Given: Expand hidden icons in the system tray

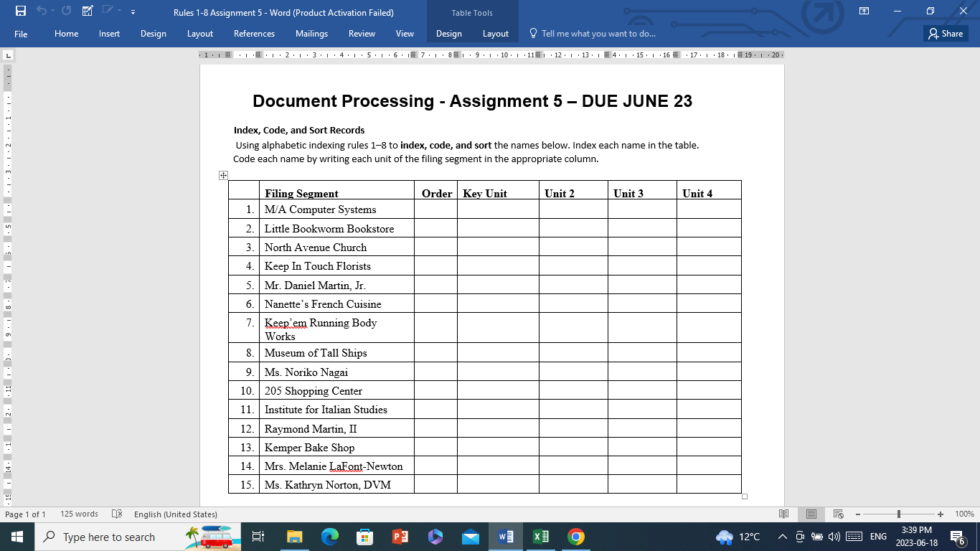Looking at the screenshot, I should coord(781,537).
